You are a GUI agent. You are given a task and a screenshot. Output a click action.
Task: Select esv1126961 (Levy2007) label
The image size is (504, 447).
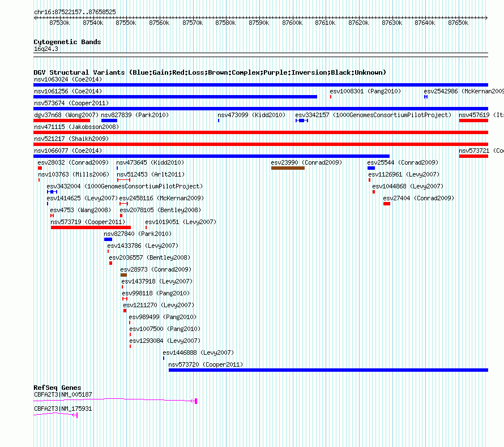(x=404, y=174)
